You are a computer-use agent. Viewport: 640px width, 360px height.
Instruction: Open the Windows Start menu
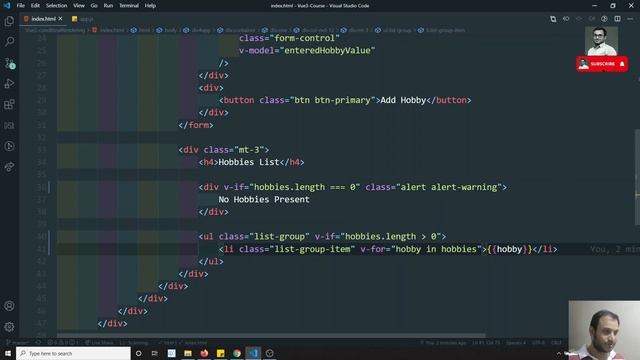[8, 353]
